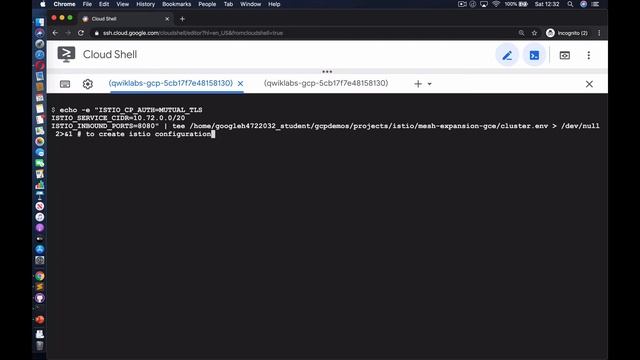
Task: Close the Cloud Shell browser tab
Action: click(167, 19)
